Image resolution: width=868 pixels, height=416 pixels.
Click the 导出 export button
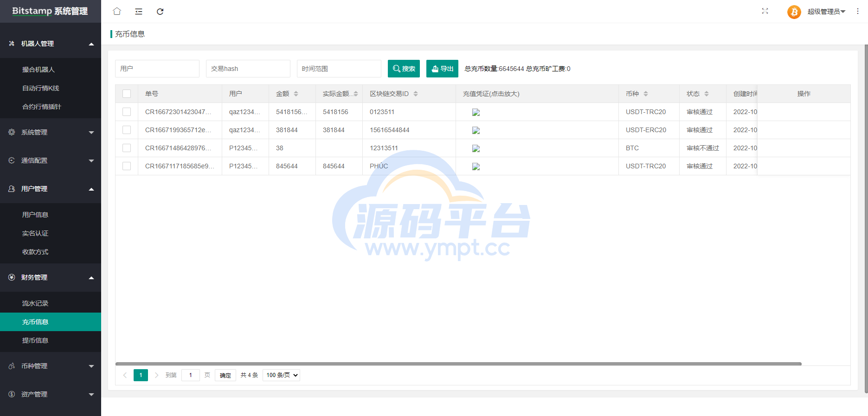[x=442, y=69]
